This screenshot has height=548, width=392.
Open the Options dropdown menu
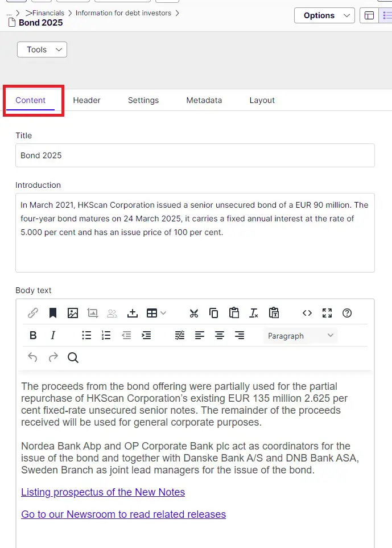[324, 15]
